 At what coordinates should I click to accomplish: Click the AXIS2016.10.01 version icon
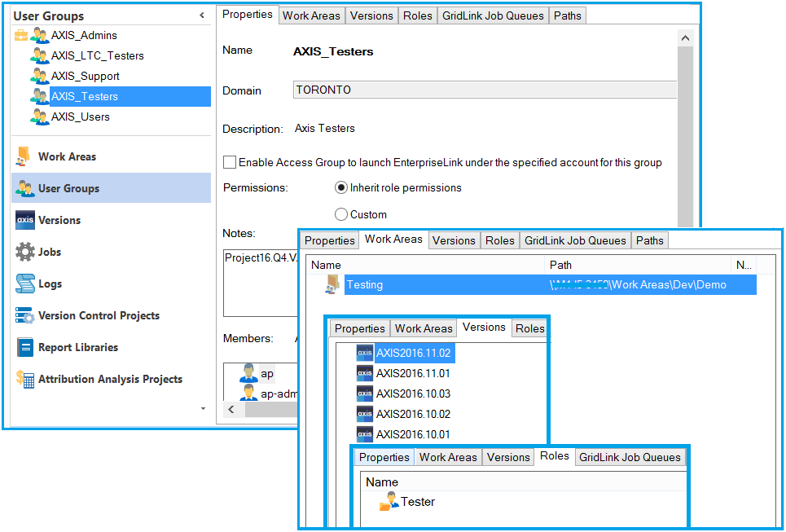pos(364,434)
